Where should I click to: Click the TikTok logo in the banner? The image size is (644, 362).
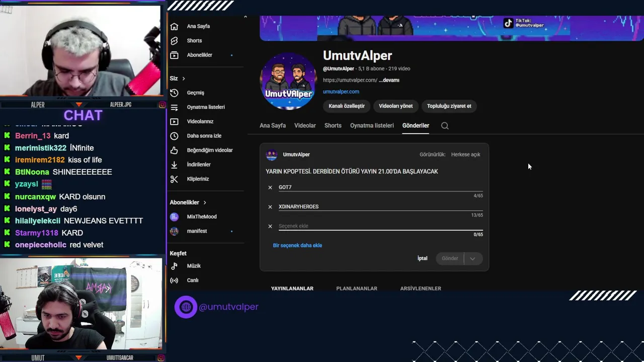click(x=508, y=23)
